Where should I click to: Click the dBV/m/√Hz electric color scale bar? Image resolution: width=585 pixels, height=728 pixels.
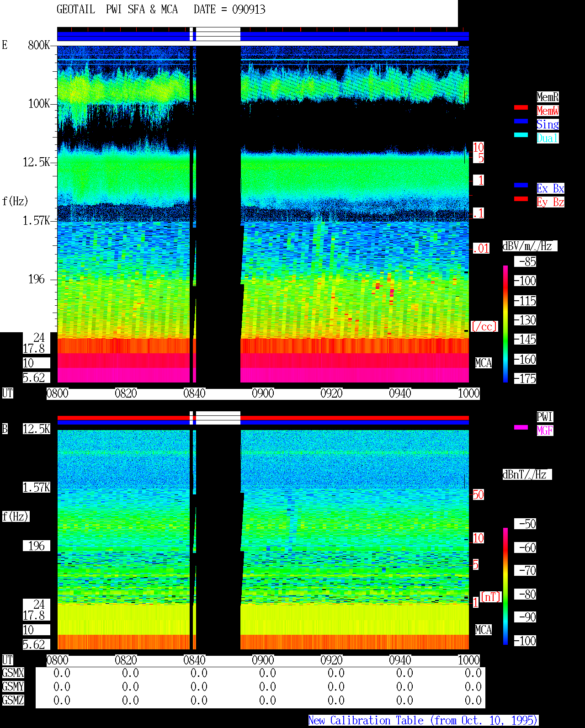pos(505,324)
